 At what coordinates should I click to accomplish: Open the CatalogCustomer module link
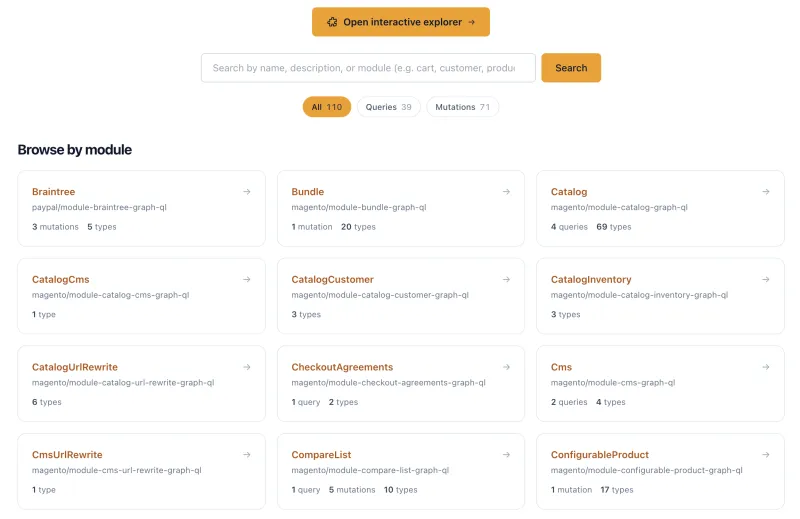pos(333,280)
